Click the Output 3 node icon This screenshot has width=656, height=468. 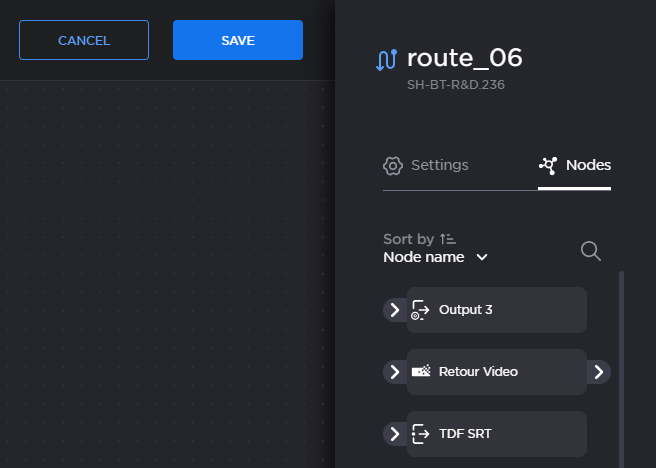coord(421,310)
